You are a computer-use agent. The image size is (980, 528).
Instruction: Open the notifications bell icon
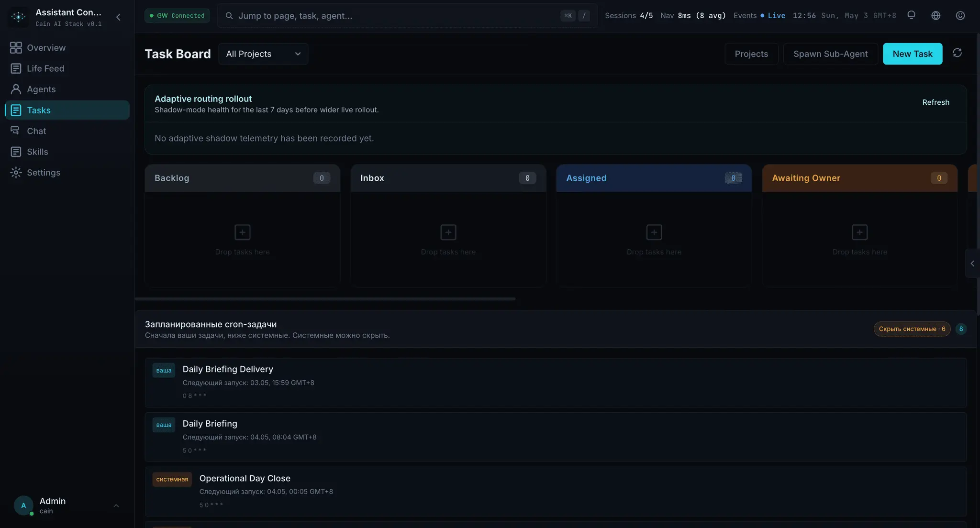tap(911, 15)
